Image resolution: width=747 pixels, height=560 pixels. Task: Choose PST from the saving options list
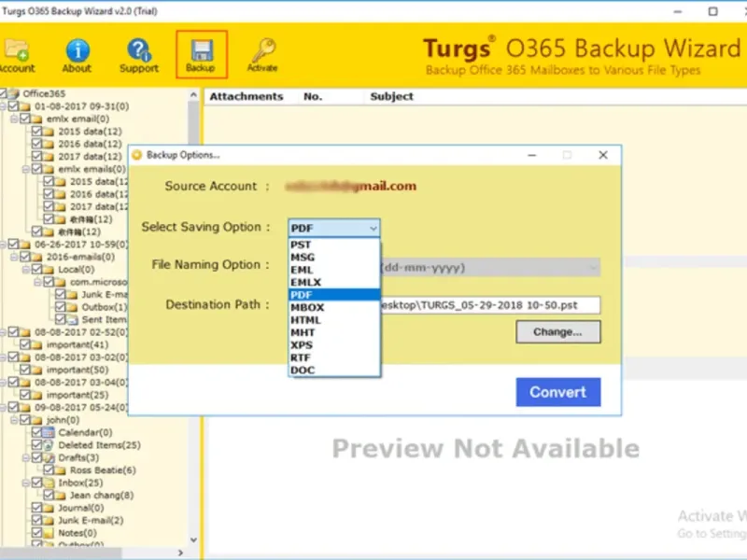[x=334, y=245]
